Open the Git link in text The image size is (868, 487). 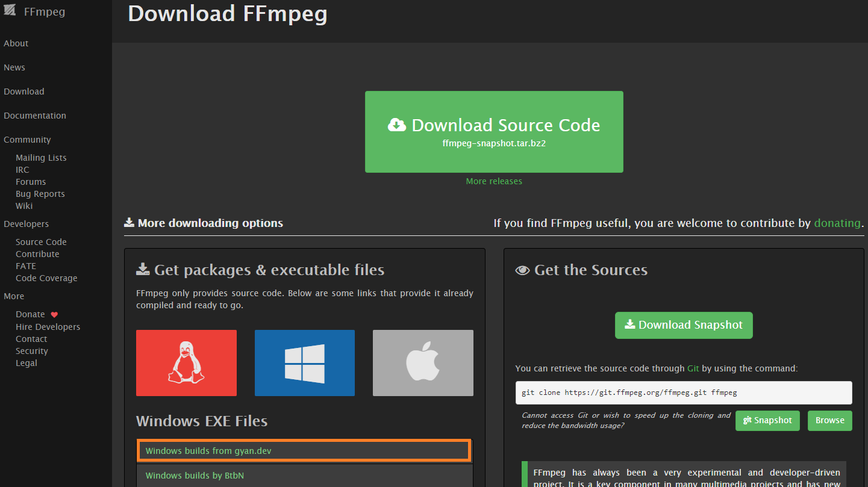693,368
